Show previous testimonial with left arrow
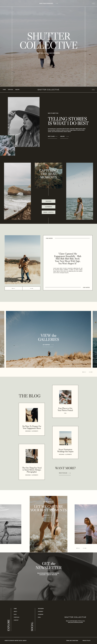Screen dimensions: 97x644 click(x=13, y=288)
